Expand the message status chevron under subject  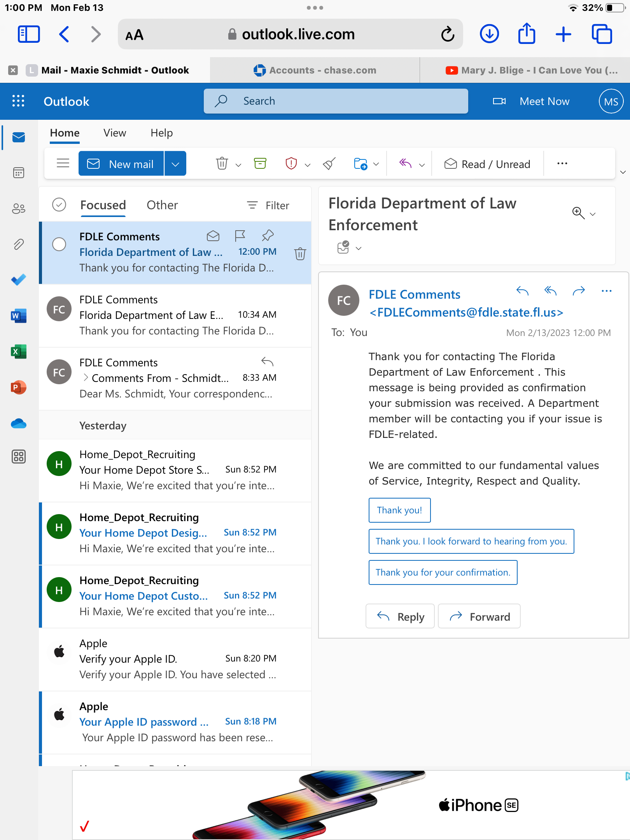359,248
